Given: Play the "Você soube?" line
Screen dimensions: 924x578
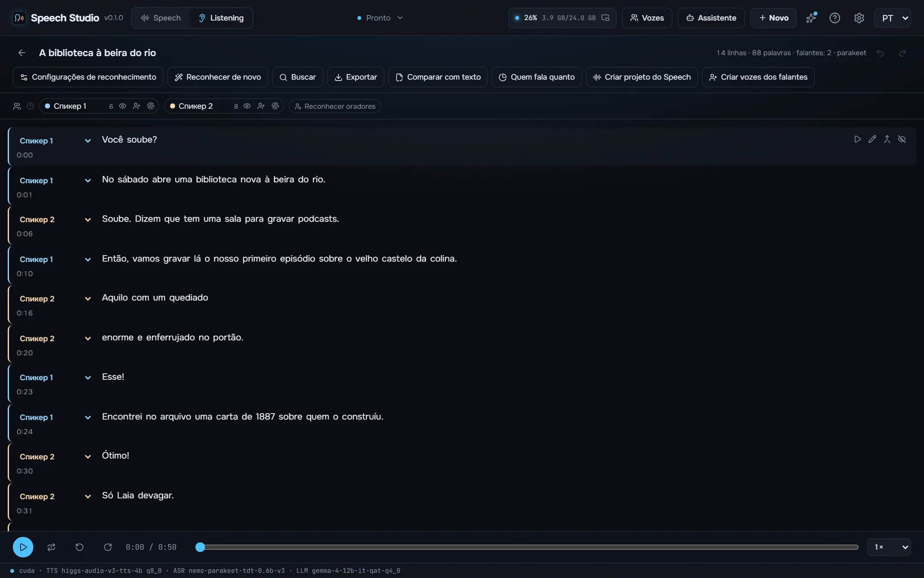Looking at the screenshot, I should coord(858,139).
